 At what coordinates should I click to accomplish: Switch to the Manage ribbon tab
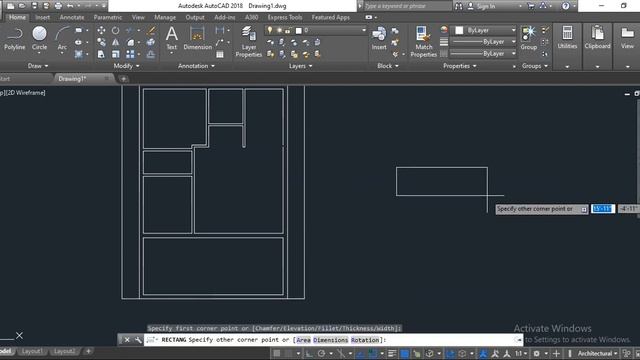pyautogui.click(x=165, y=18)
